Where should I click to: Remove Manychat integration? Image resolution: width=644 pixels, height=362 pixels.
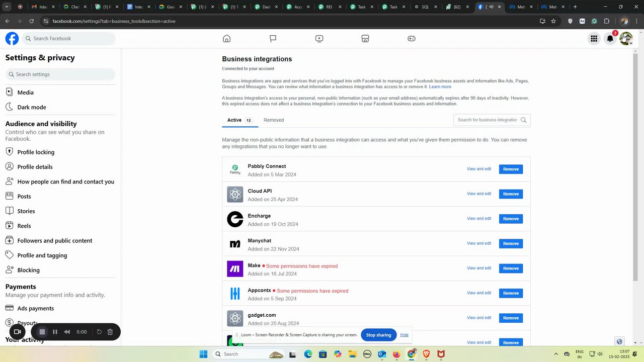[x=511, y=243]
